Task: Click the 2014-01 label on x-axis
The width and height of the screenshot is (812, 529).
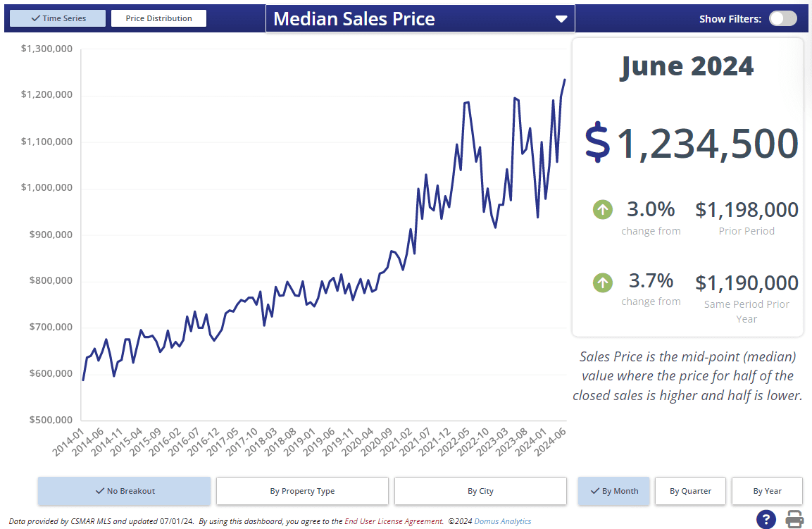Action: 70,441
